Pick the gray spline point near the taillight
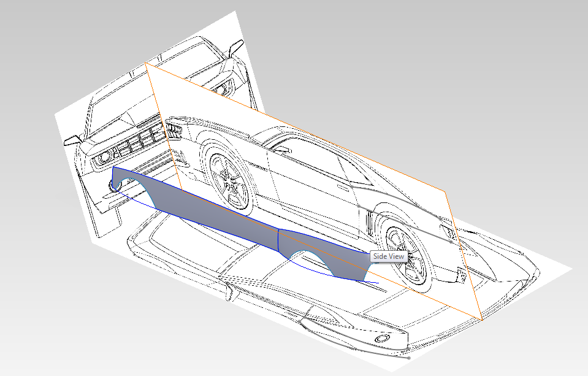 coord(452,242)
